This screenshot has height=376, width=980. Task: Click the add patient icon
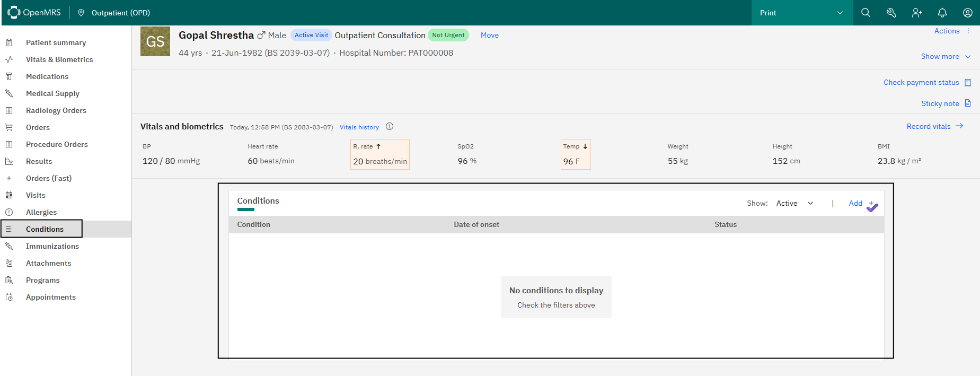click(917, 13)
